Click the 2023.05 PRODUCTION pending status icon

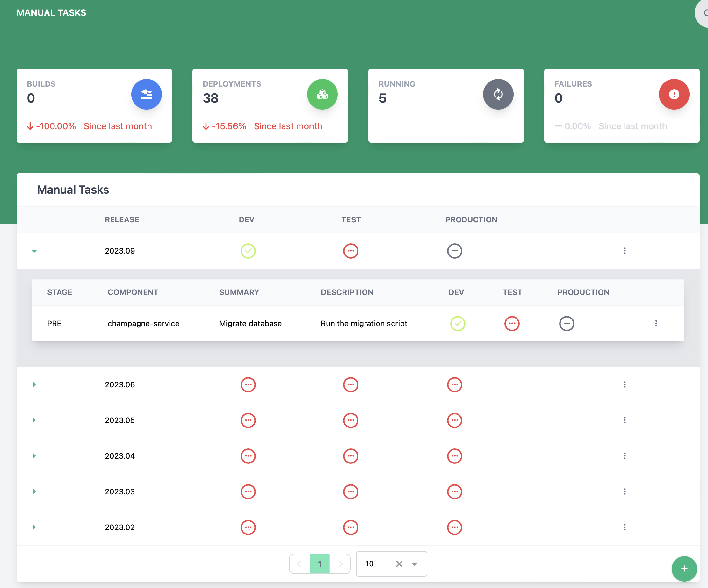454,420
